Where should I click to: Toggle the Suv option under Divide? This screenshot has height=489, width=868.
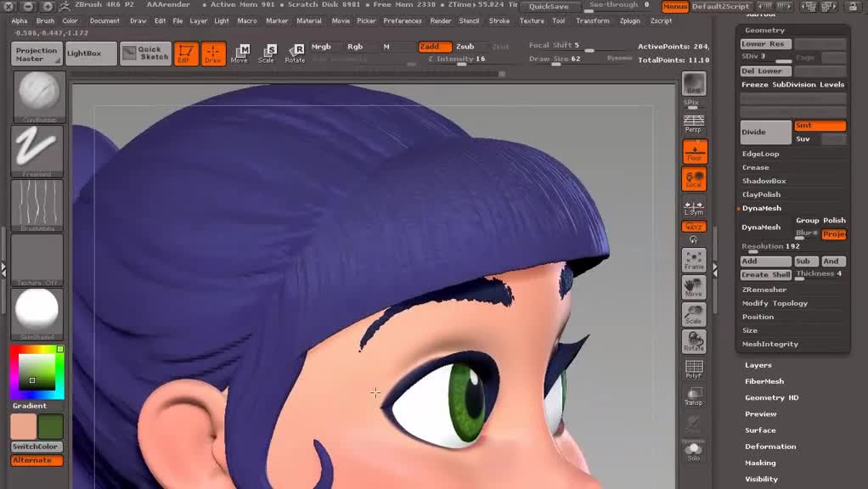(820, 139)
